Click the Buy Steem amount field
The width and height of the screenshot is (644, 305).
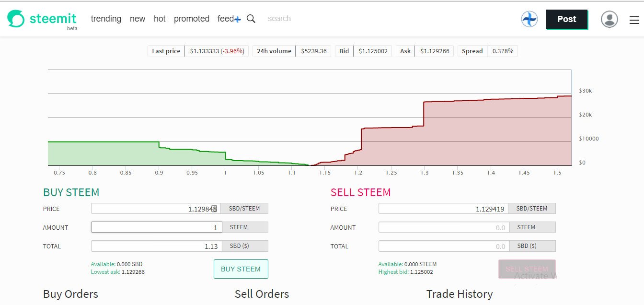click(156, 227)
